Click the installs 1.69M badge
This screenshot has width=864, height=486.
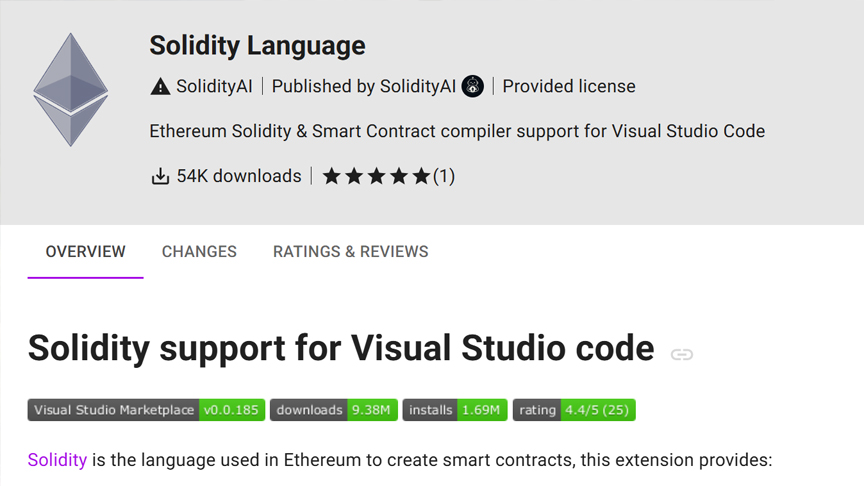click(455, 410)
